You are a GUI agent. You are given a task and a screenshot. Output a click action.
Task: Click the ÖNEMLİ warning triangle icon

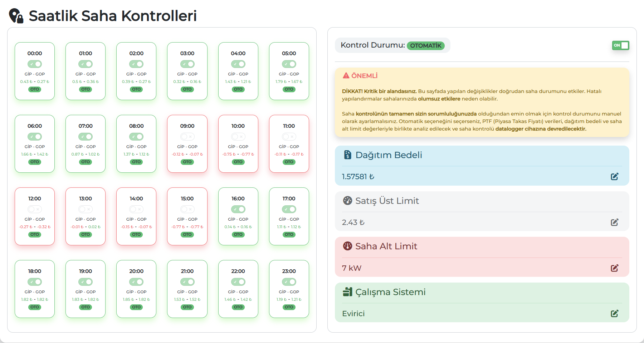coord(346,75)
